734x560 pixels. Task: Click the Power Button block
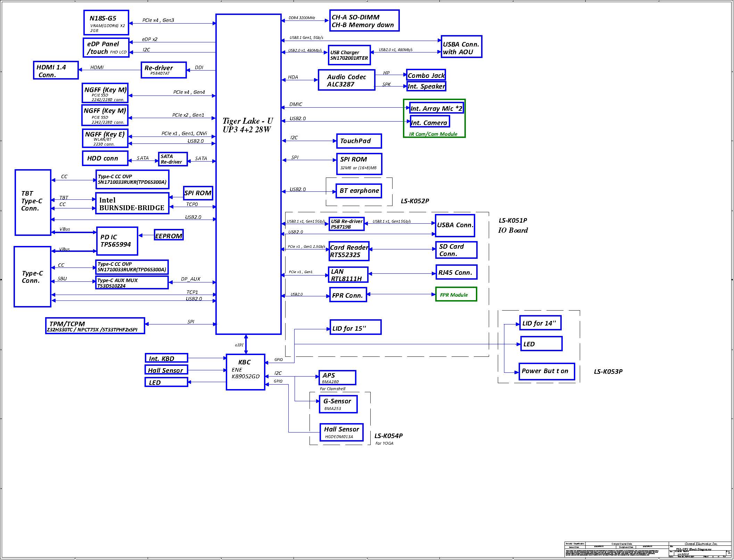546,372
